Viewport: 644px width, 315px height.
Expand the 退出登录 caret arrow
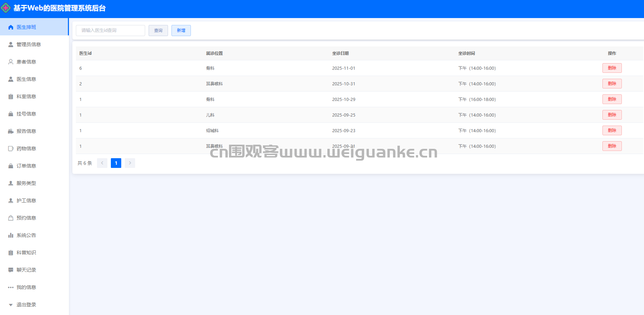11,305
